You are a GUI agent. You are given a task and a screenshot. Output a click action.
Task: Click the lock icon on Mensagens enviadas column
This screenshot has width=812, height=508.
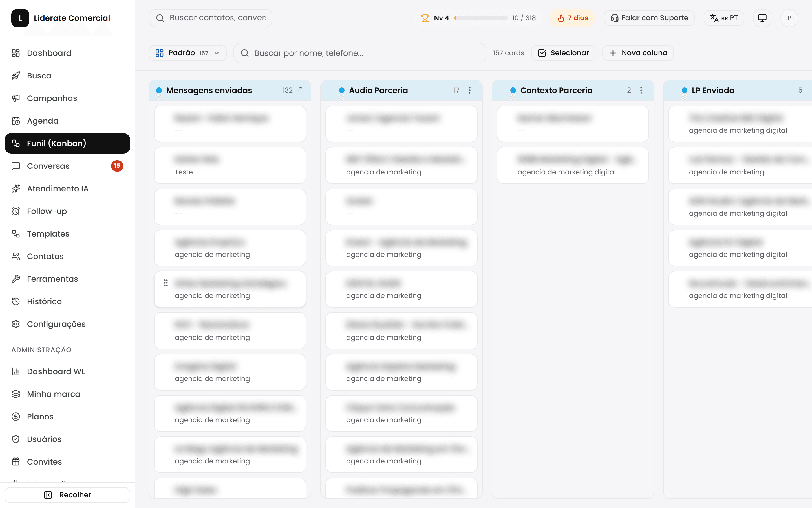[x=301, y=90]
